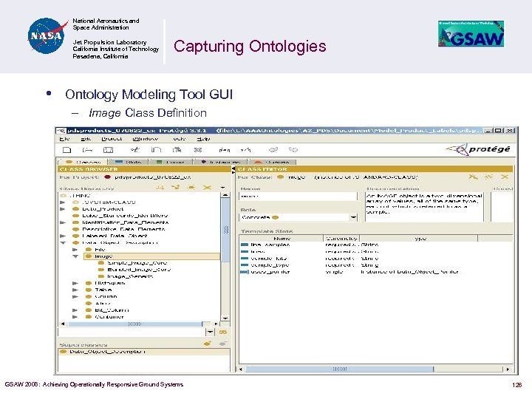
Task: Click the Paste toolbar icon
Action: pos(177,149)
